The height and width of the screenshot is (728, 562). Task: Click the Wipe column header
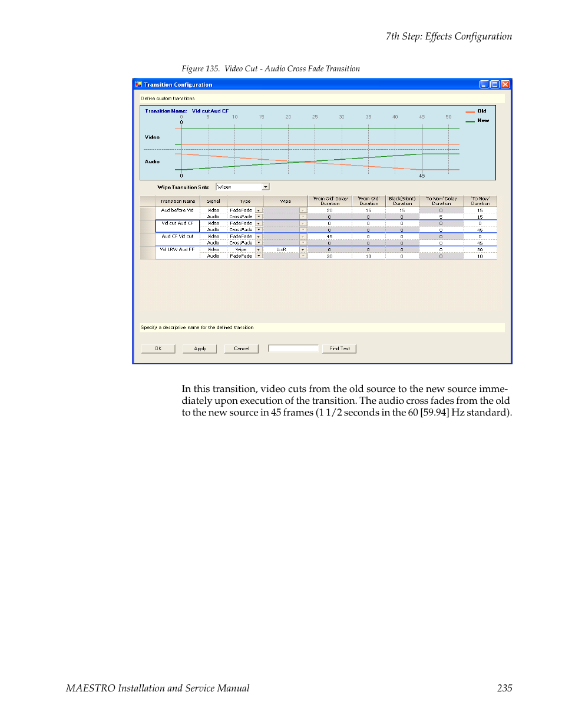[285, 201]
